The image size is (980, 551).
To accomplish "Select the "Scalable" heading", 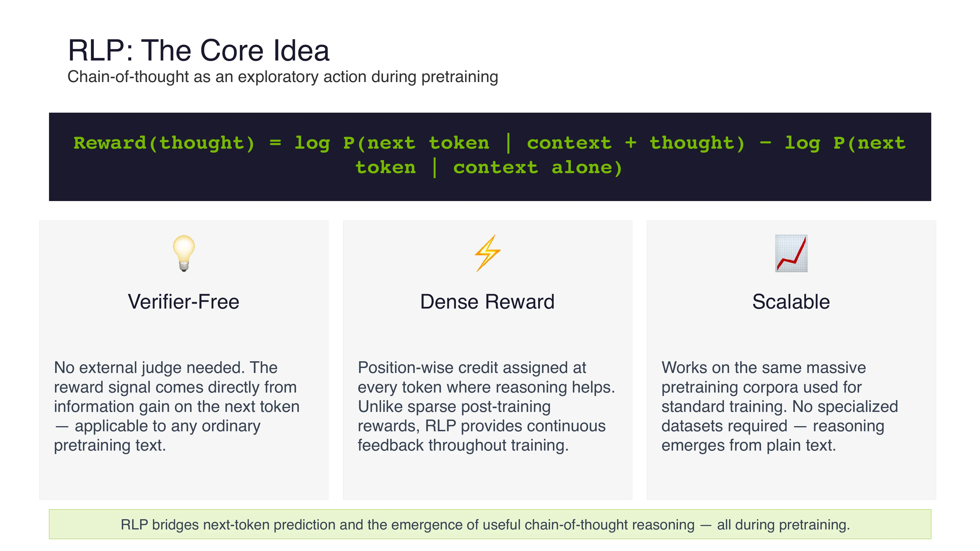I will coord(791,302).
